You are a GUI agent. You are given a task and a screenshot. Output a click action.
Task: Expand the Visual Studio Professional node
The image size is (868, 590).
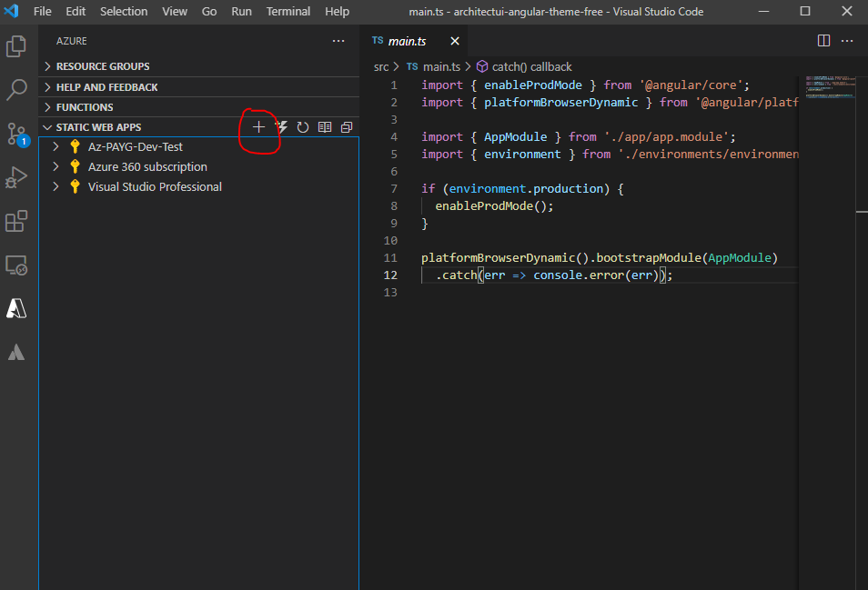56,186
